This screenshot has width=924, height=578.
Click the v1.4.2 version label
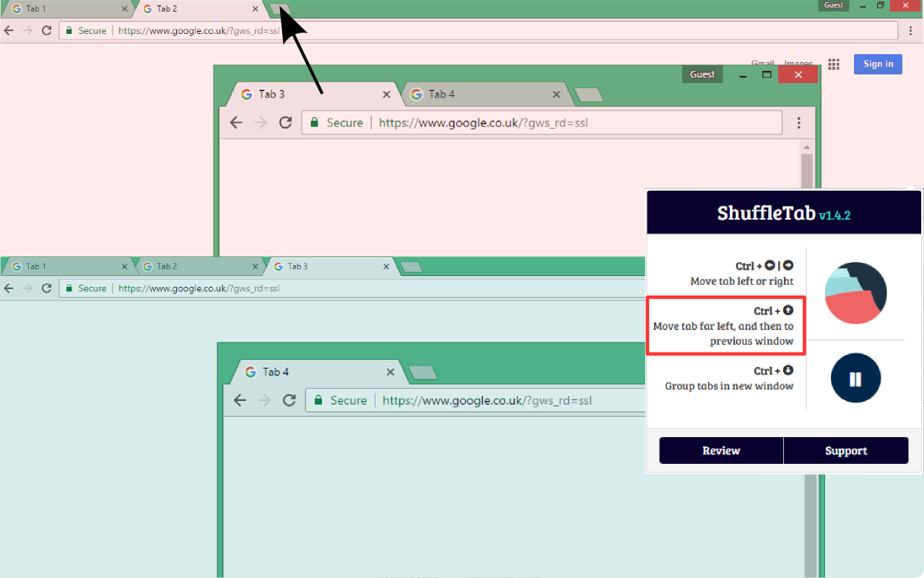[835, 215]
